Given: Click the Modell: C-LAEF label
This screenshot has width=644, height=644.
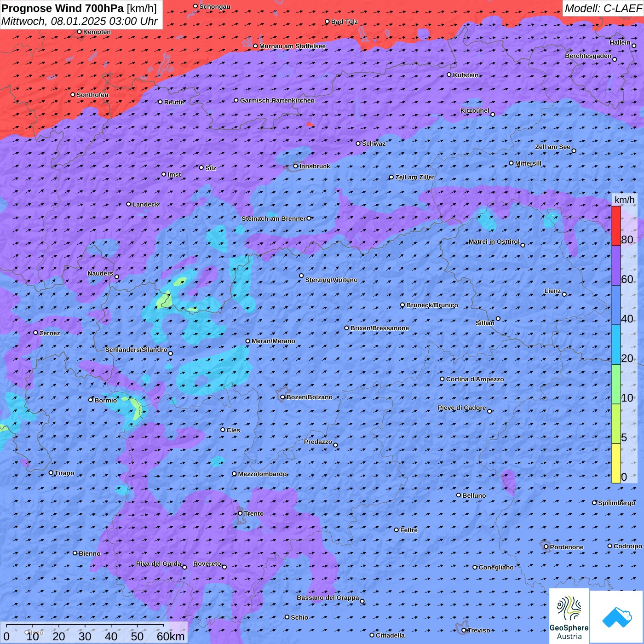Looking at the screenshot, I should [x=603, y=8].
